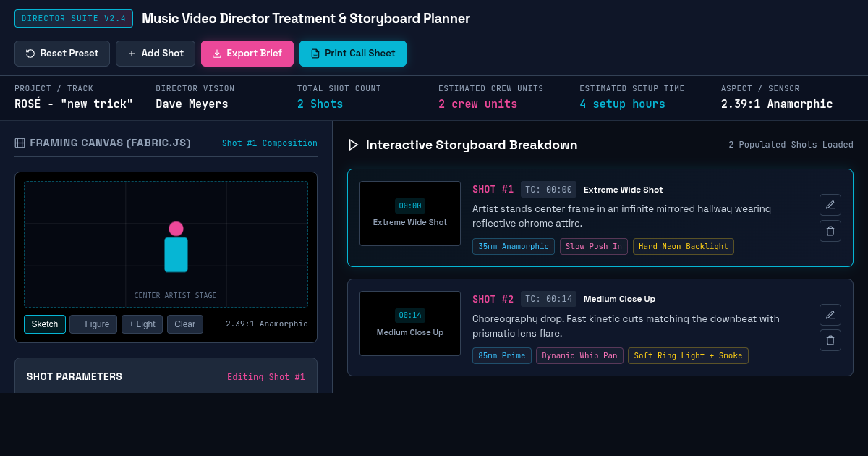Click the Dynamic Whip Pan tag

(579, 355)
